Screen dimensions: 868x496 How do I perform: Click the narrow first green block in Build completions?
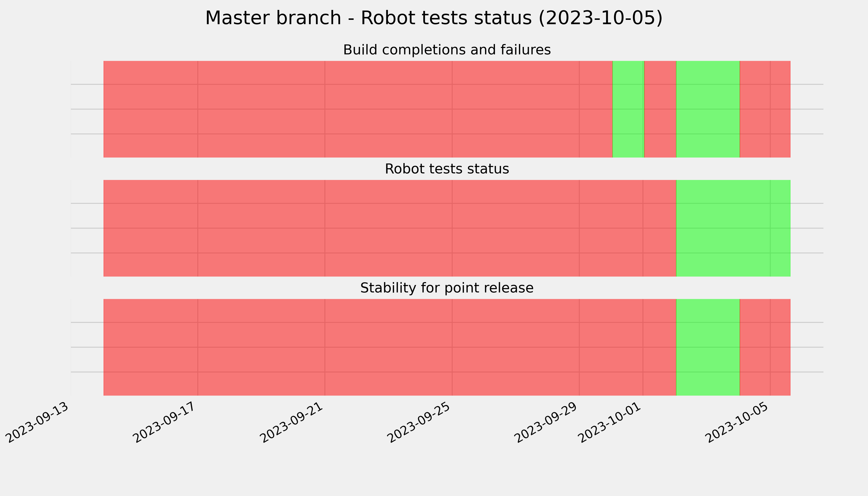pos(628,109)
